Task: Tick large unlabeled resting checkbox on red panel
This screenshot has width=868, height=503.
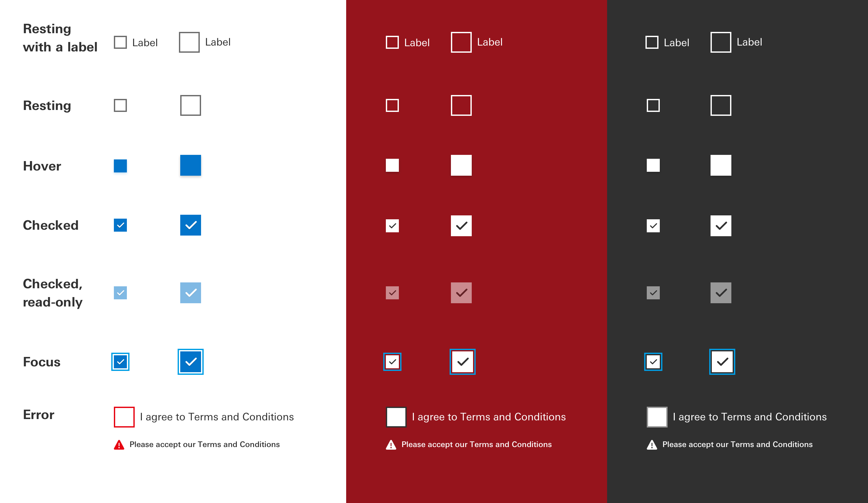Action: 461,105
